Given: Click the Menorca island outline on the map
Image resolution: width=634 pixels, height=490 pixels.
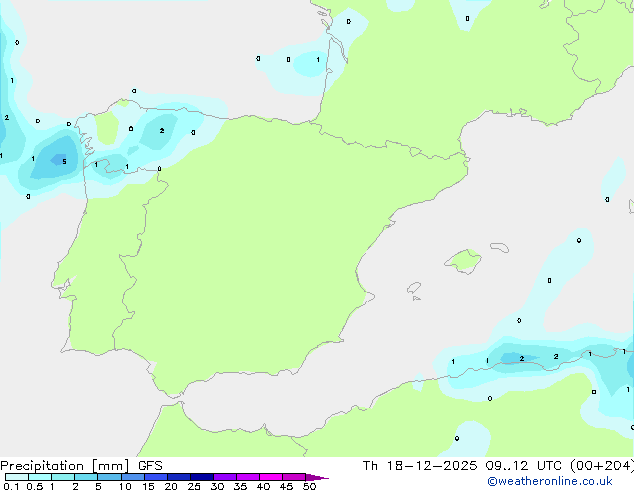Looking at the screenshot, I should click(x=499, y=247).
